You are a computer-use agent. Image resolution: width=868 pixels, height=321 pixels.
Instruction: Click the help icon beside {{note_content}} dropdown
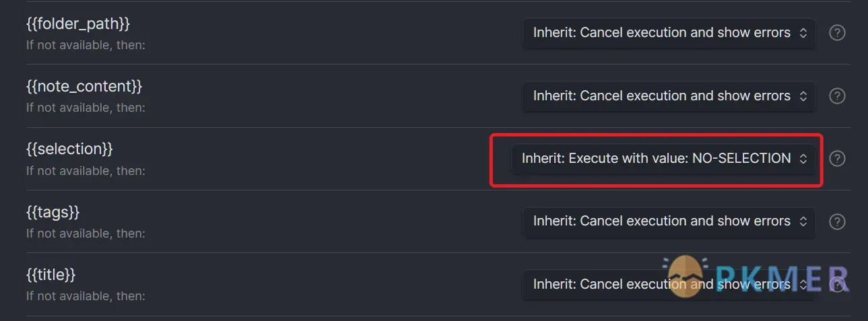836,96
